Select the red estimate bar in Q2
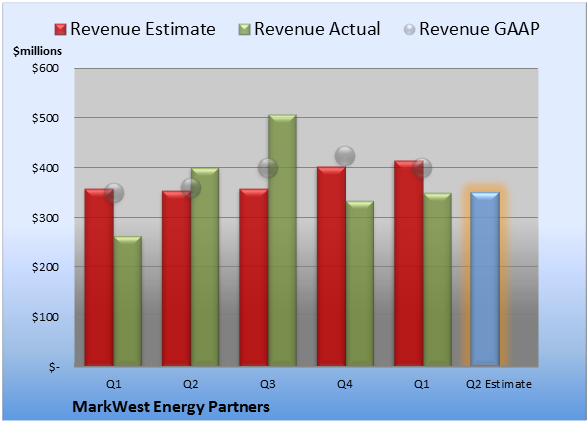This screenshot has height=422, width=588. tap(176, 278)
